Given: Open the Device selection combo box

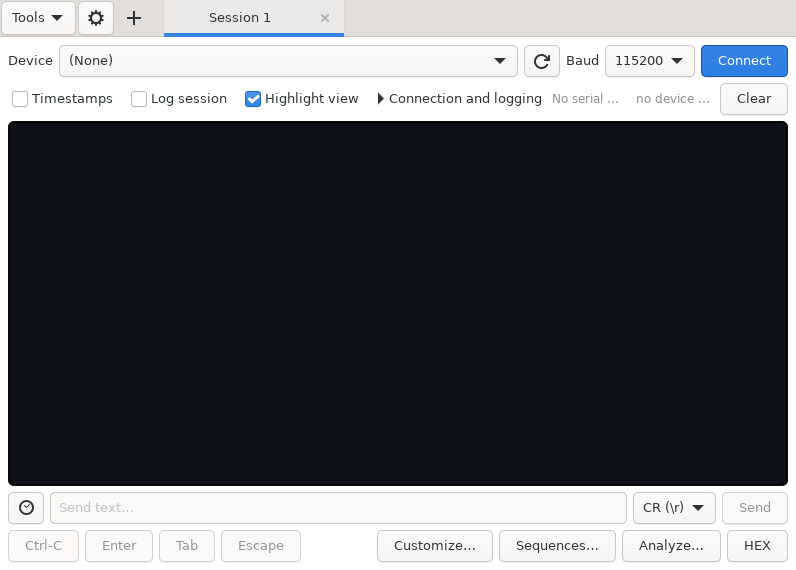Looking at the screenshot, I should point(288,61).
